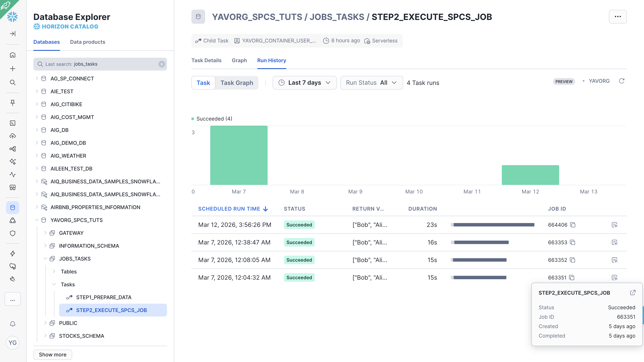Click the Mar 12 bar in the chart
This screenshot has height=362, width=644.
coord(530,175)
